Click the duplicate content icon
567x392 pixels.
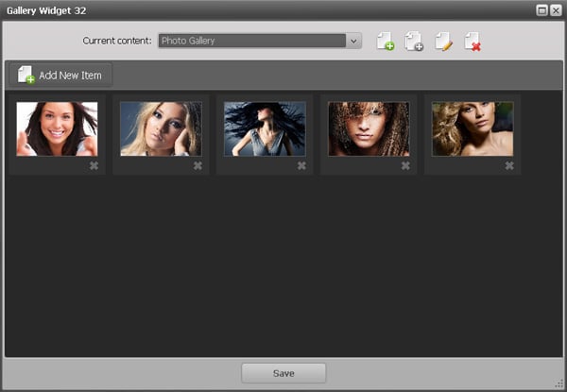pyautogui.click(x=414, y=42)
